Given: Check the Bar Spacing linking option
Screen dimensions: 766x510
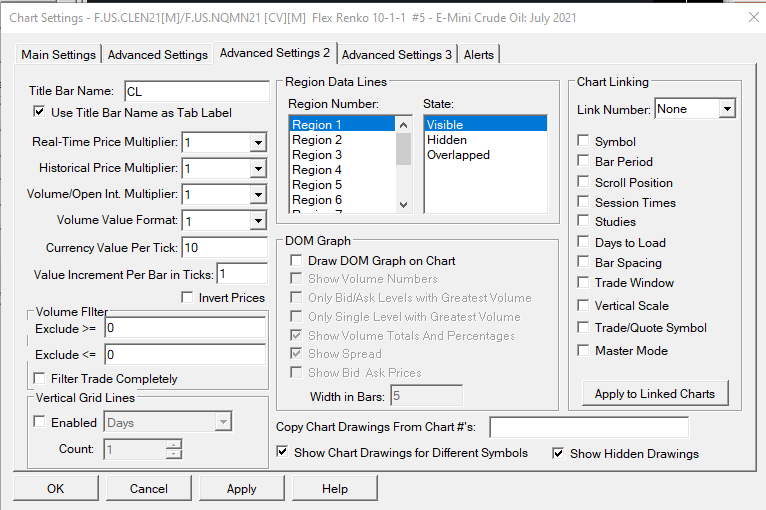Looking at the screenshot, I should (x=583, y=262).
